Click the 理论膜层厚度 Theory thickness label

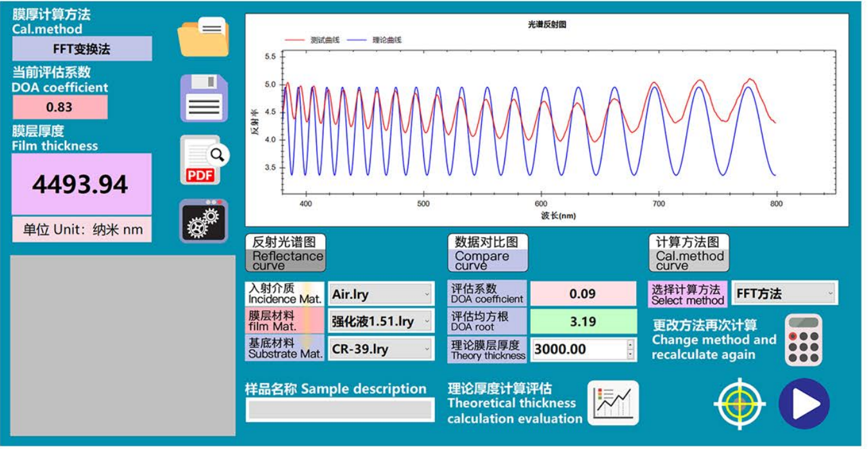487,349
